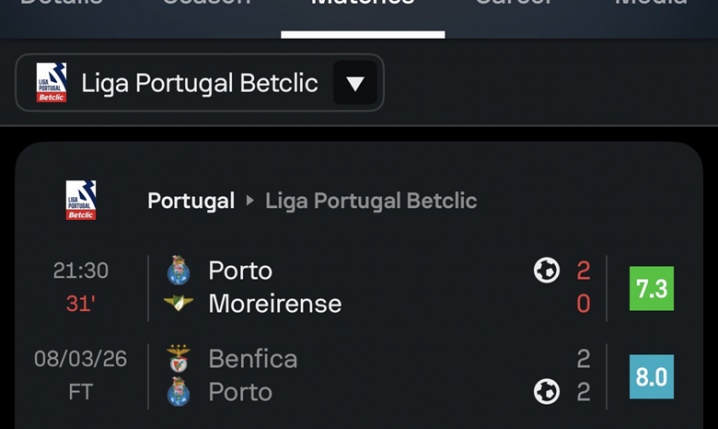Screen dimensions: 718x429
Task: Click the blue 8.0 rating badge
Action: [651, 377]
